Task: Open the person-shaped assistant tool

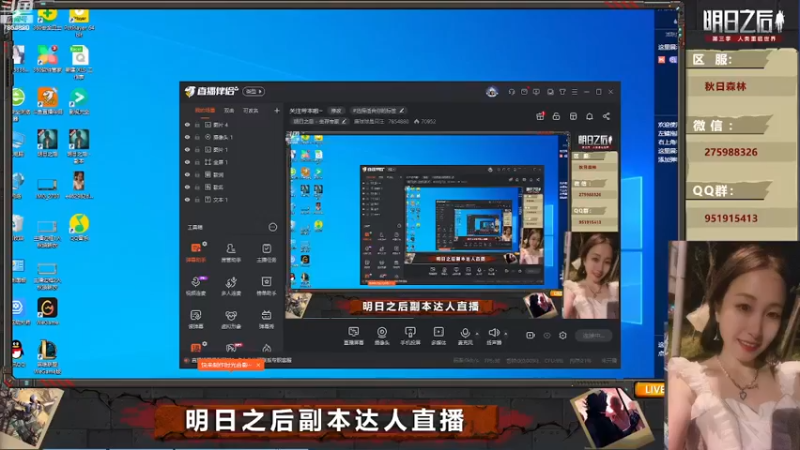Action: [x=231, y=252]
